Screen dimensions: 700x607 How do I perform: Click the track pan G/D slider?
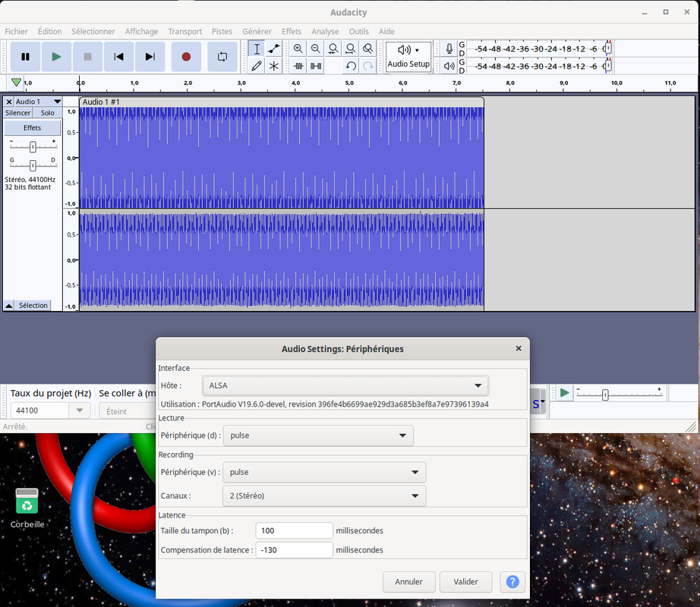pyautogui.click(x=33, y=165)
